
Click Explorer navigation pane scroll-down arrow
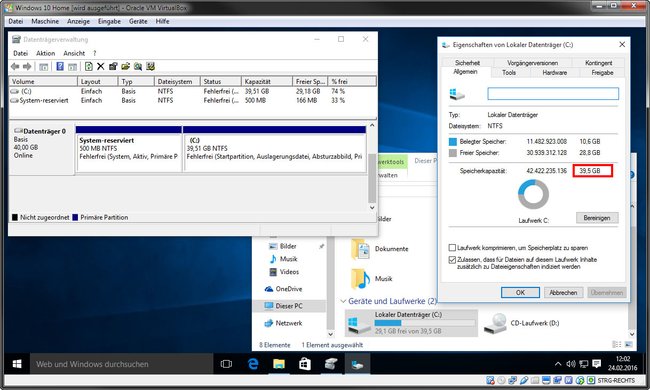tap(330, 334)
